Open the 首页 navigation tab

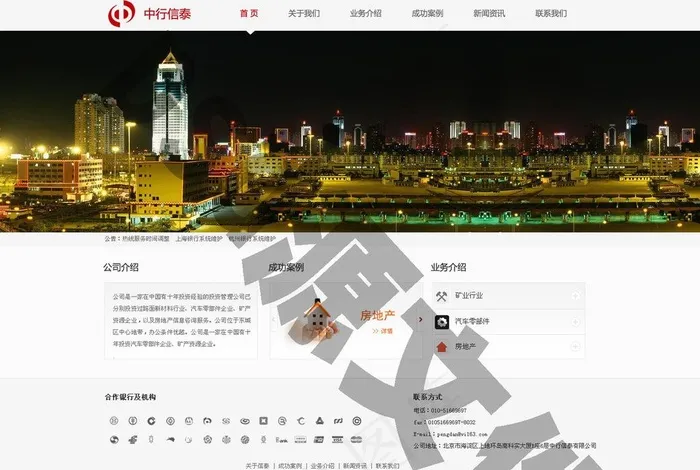click(249, 14)
